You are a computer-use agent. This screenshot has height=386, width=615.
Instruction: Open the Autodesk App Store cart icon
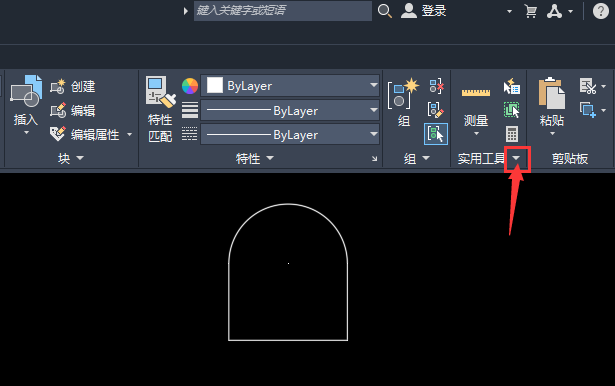pos(531,11)
